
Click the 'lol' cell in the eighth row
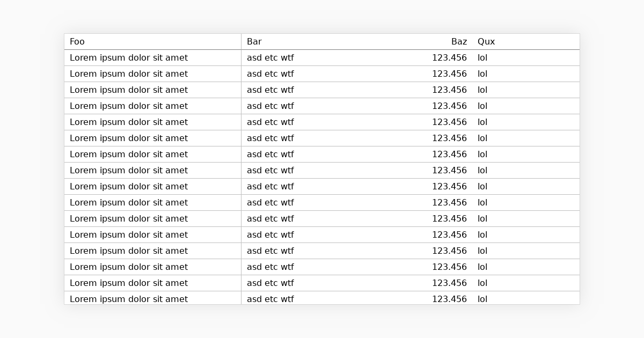click(x=482, y=170)
